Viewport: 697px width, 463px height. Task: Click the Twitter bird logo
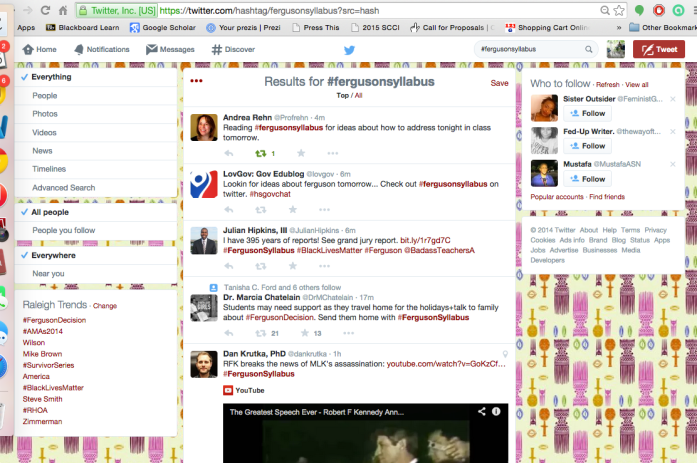tap(349, 50)
